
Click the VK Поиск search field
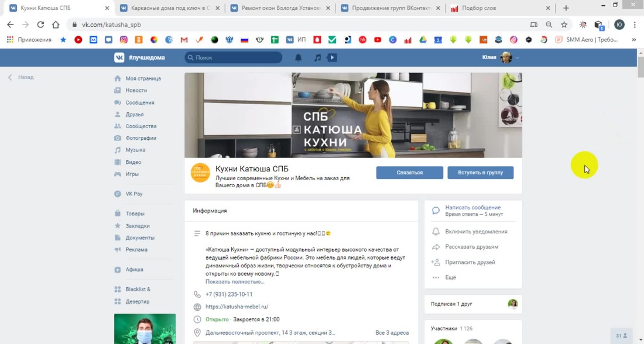pos(234,57)
